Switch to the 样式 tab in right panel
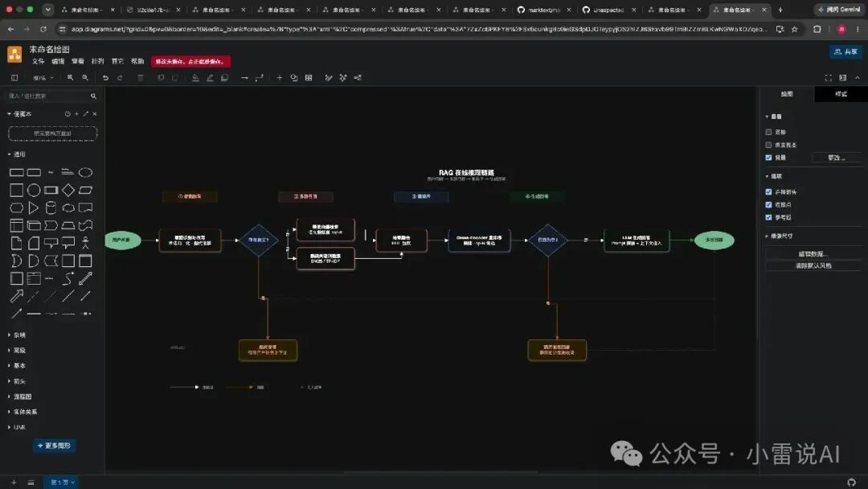Image resolution: width=868 pixels, height=489 pixels. point(841,94)
